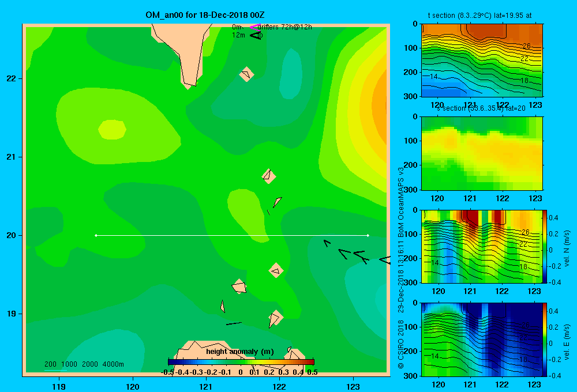Click longitude label 123 below main map
This screenshot has height=392, width=577.
click(353, 386)
